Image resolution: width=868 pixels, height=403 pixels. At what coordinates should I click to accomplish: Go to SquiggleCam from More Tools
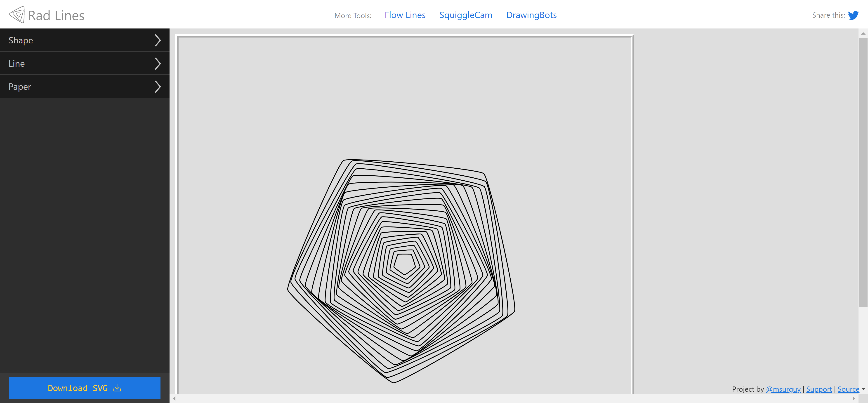(x=465, y=15)
